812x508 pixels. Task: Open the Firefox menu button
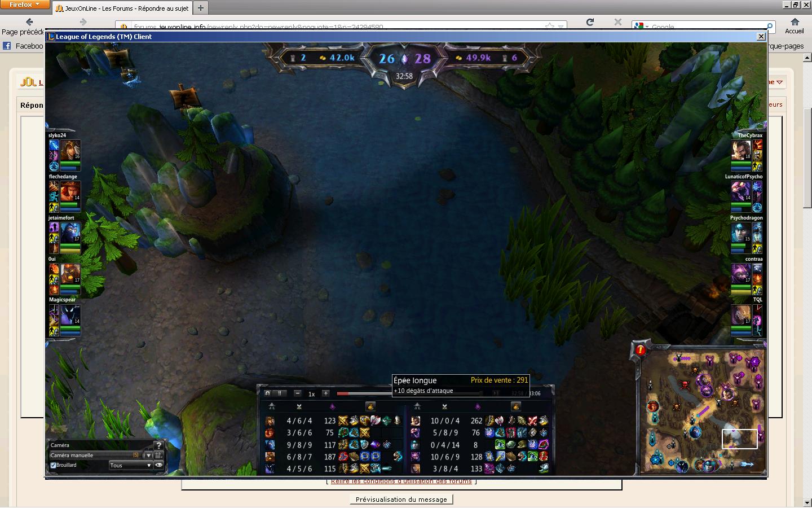pyautogui.click(x=24, y=5)
